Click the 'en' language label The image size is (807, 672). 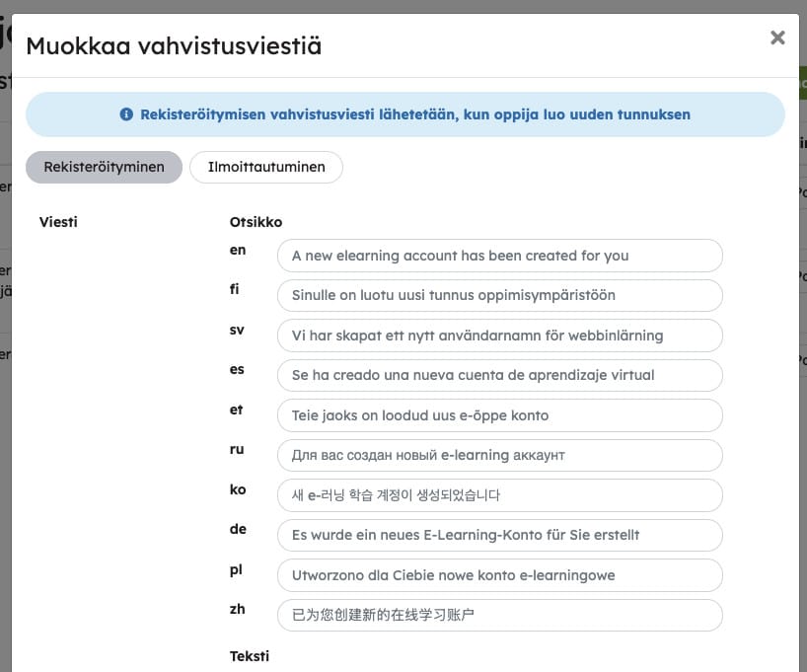237,251
